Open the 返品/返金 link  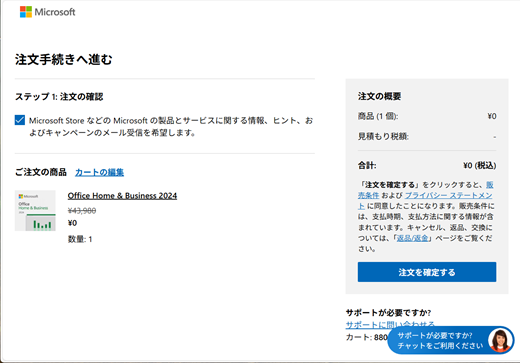(412, 238)
